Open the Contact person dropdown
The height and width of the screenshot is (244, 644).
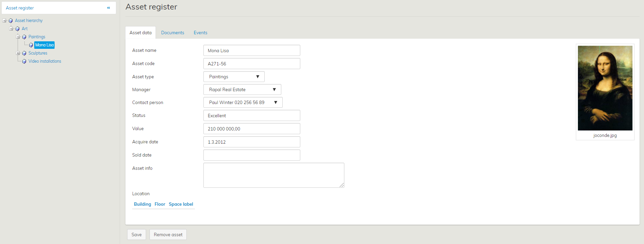click(243, 102)
